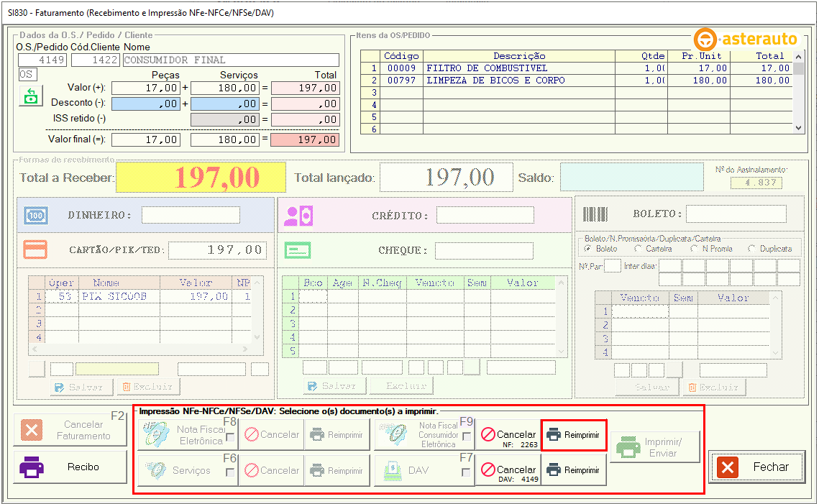
Task: Click the Nº do Assinalamento value
Action: tap(756, 183)
